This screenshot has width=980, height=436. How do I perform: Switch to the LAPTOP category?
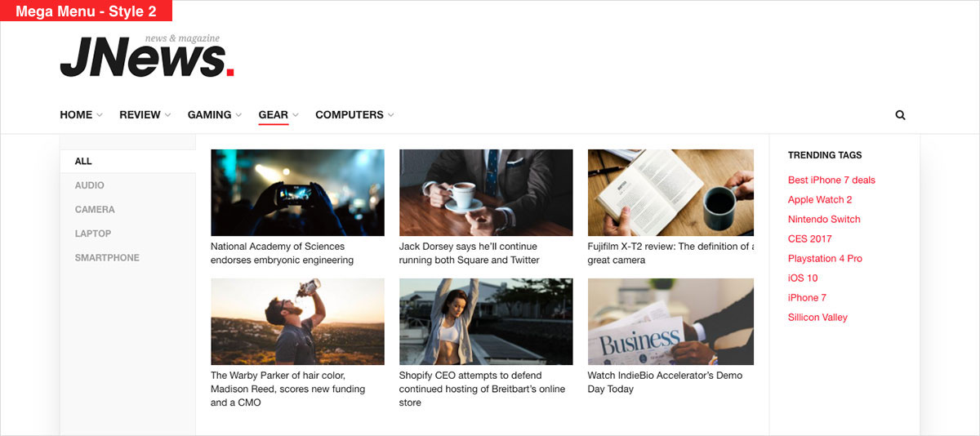coord(127,234)
